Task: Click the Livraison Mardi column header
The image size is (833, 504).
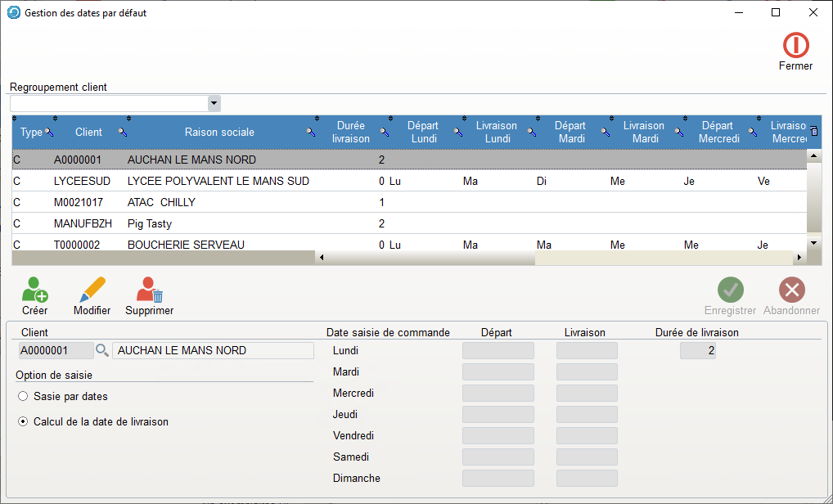Action: coord(643,132)
